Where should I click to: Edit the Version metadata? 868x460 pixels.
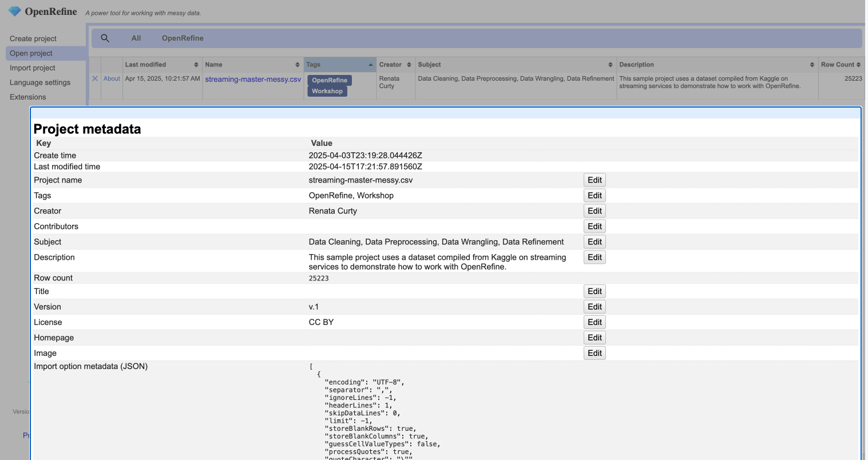pos(594,307)
